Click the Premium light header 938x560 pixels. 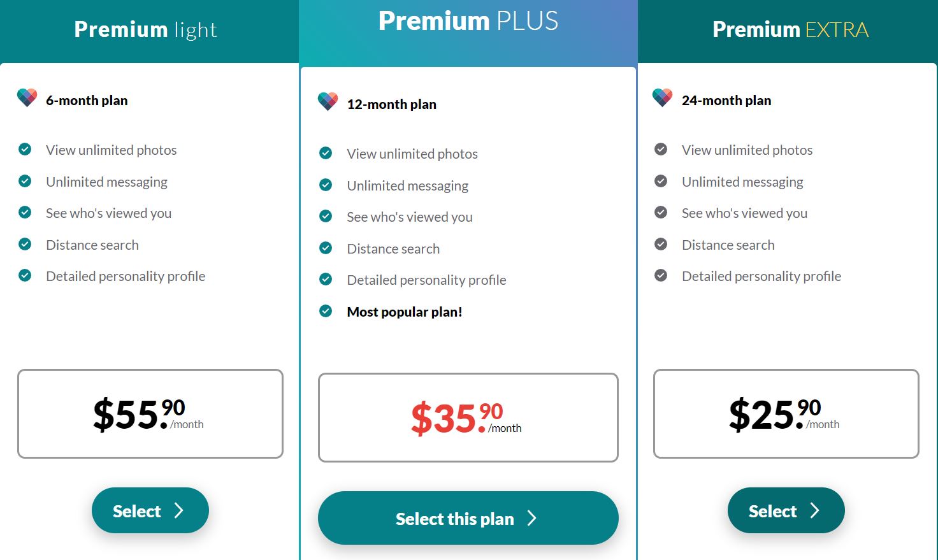click(x=146, y=29)
